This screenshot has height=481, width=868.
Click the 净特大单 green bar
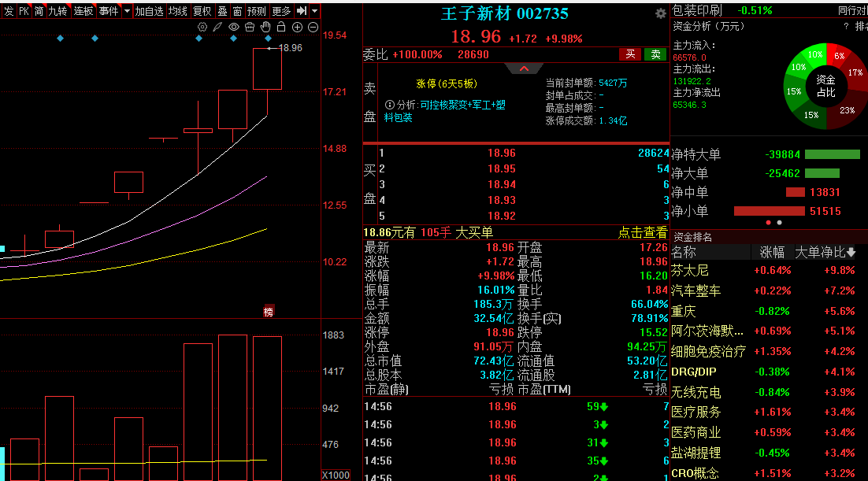832,154
